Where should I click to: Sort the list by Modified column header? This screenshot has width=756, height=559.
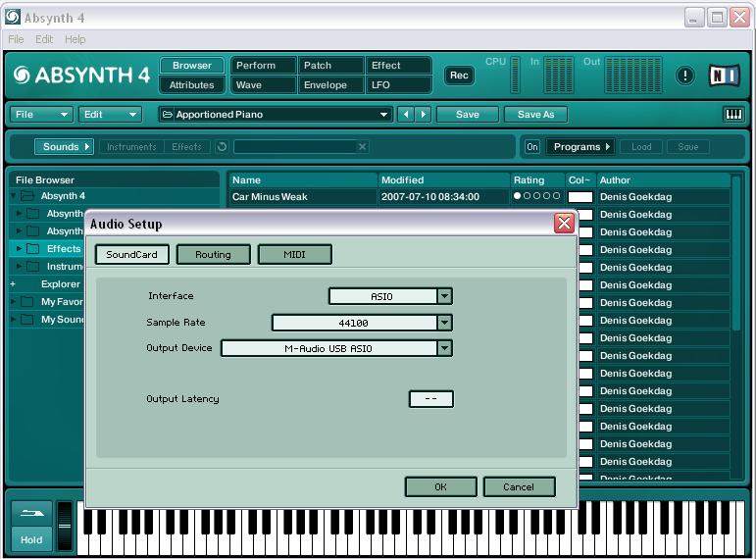(x=443, y=179)
